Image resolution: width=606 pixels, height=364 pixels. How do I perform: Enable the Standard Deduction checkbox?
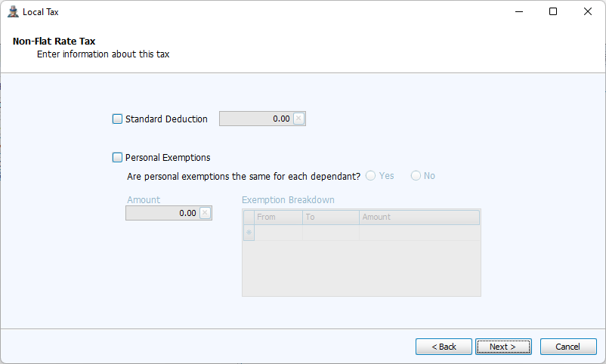117,119
